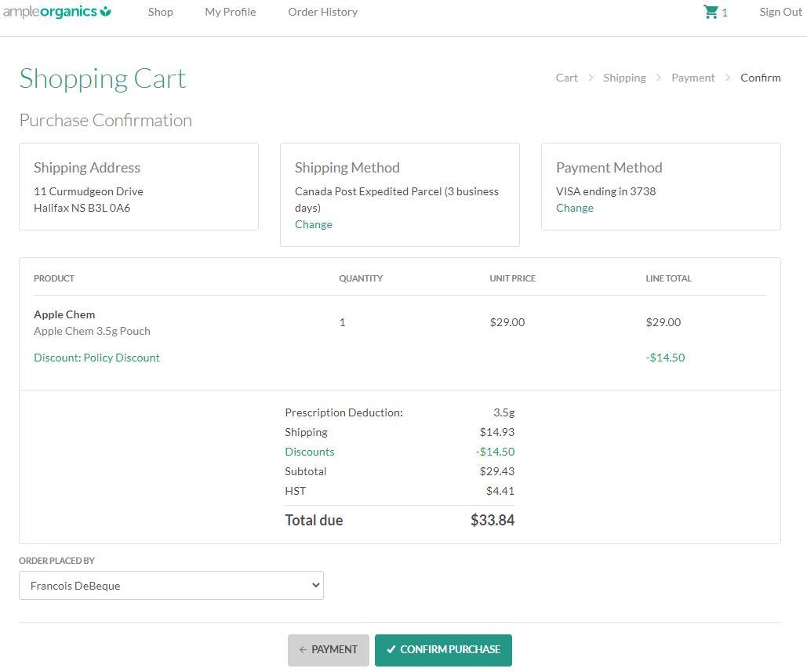Go to My Profile page
This screenshot has height=672, width=807.
(x=231, y=12)
